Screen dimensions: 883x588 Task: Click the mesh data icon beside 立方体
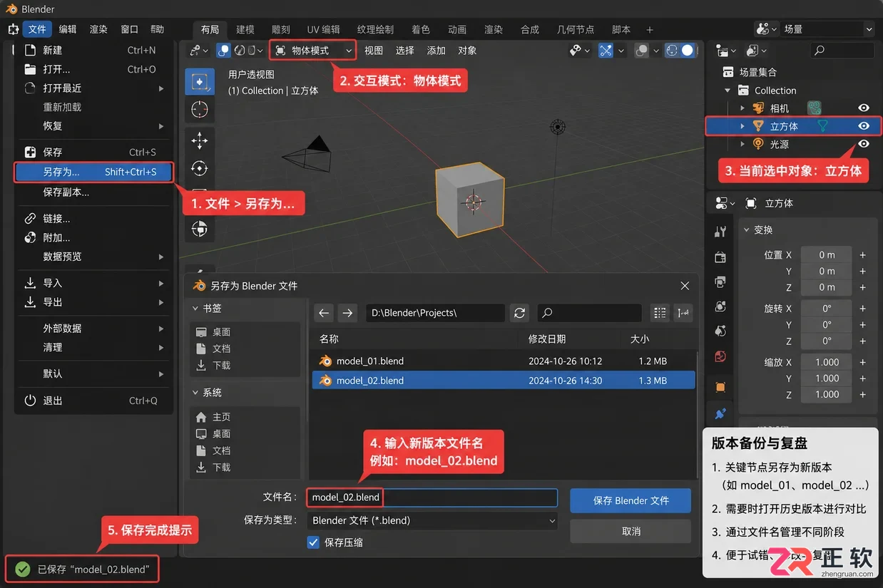[x=823, y=126]
